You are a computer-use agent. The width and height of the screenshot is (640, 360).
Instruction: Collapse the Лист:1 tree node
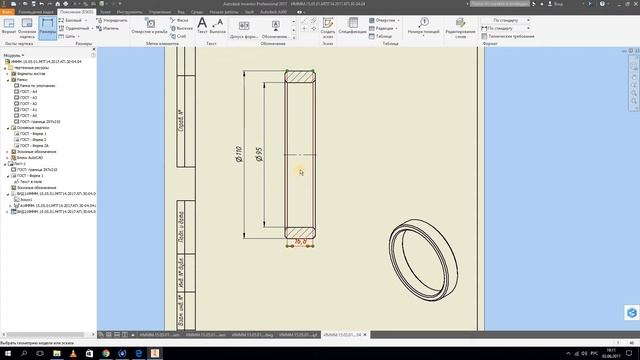[x=5, y=164]
